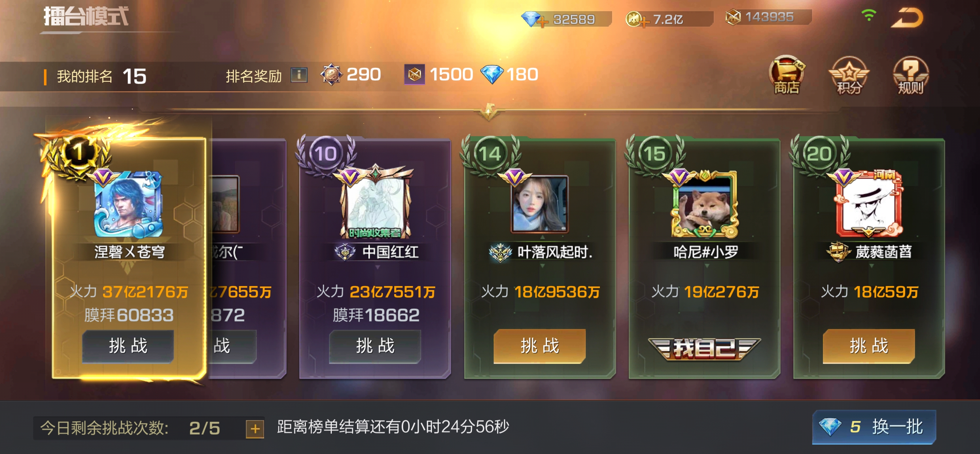View avatar of 哈尼#小罗
The height and width of the screenshot is (454, 980).
click(x=704, y=204)
